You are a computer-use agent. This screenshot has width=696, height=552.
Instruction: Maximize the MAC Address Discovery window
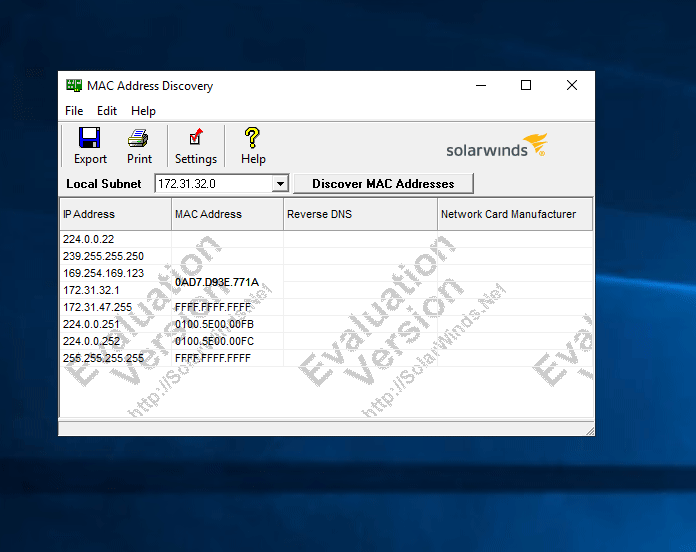tap(526, 86)
